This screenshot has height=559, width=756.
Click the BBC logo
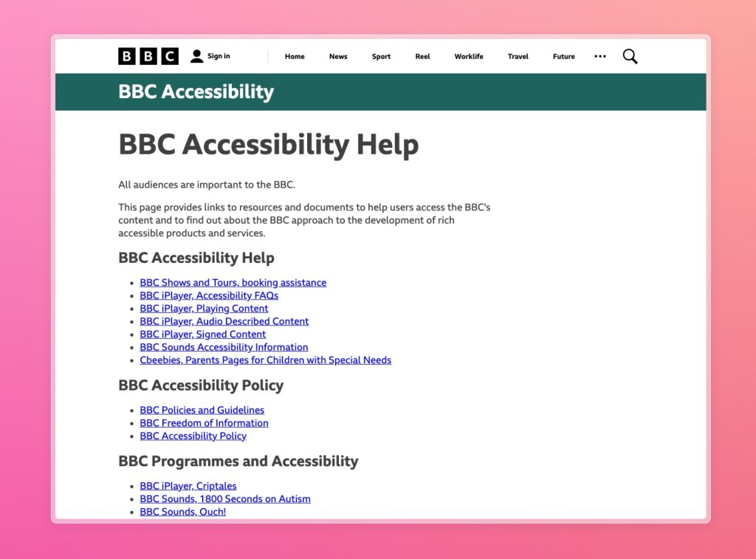[148, 56]
